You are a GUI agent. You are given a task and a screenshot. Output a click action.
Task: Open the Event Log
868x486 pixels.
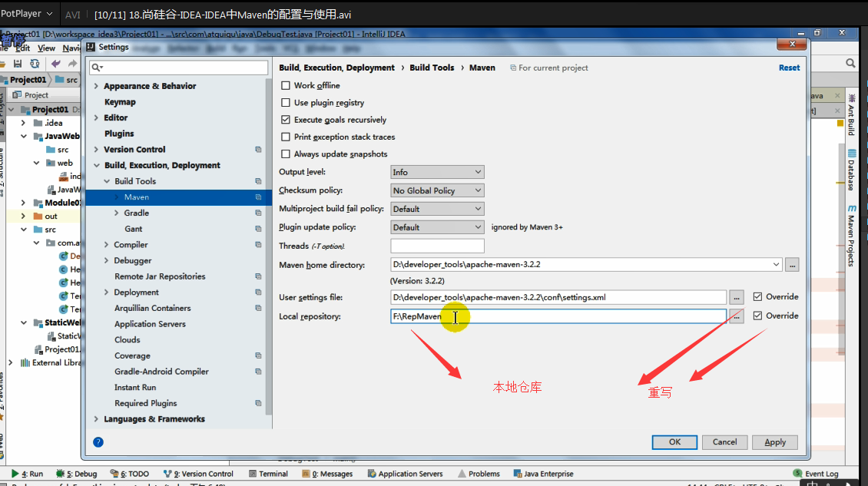coord(816,474)
